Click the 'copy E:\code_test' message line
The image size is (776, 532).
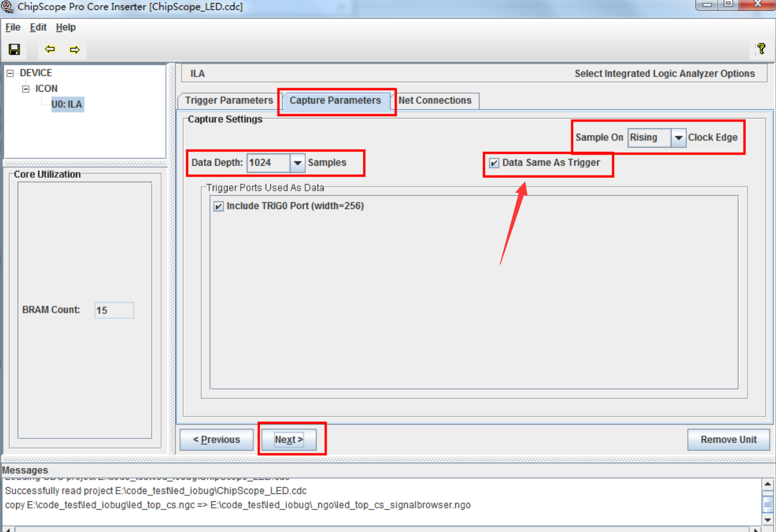pos(238,505)
